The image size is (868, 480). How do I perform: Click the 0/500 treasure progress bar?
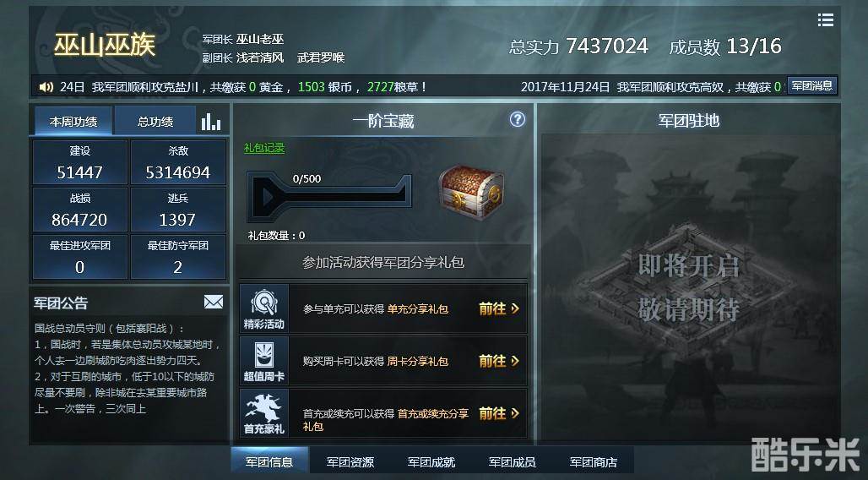(x=330, y=195)
